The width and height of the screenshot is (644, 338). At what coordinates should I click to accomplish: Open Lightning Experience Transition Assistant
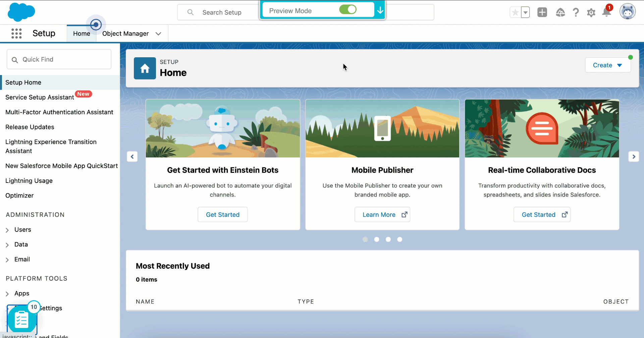tap(51, 146)
